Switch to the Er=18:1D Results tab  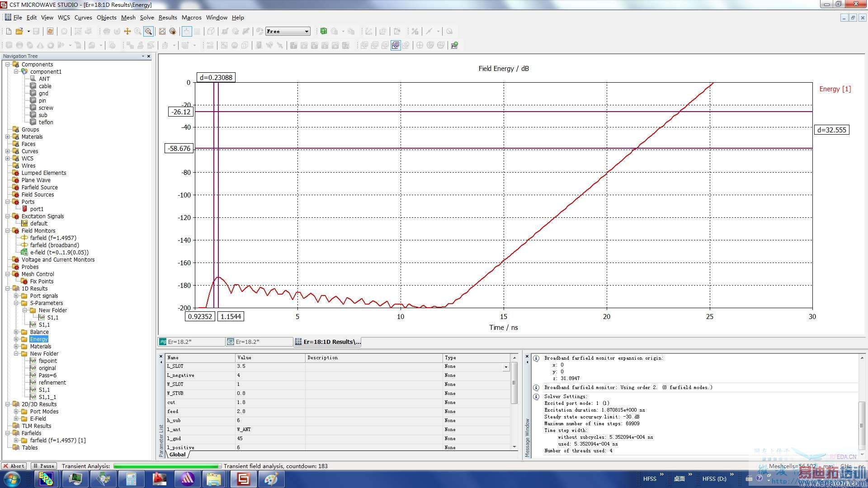[x=328, y=342]
